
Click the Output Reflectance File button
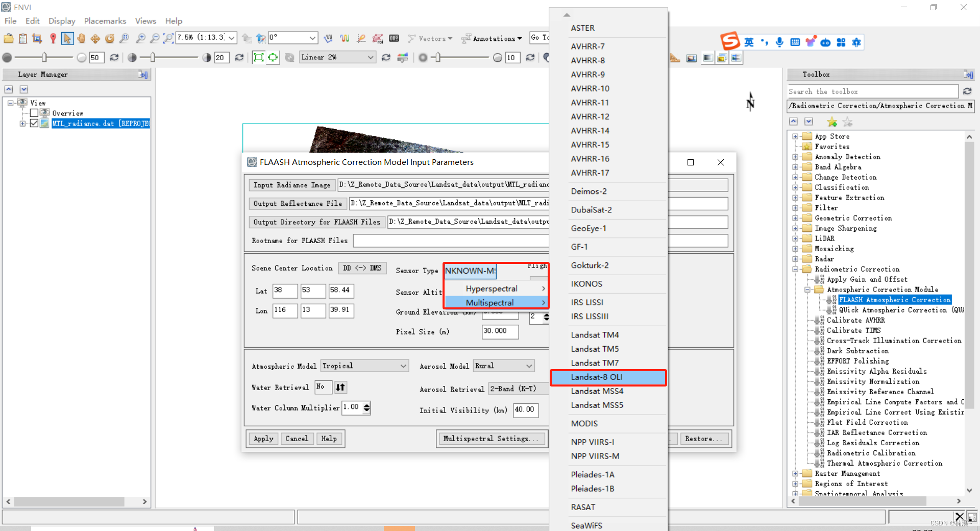coord(298,203)
